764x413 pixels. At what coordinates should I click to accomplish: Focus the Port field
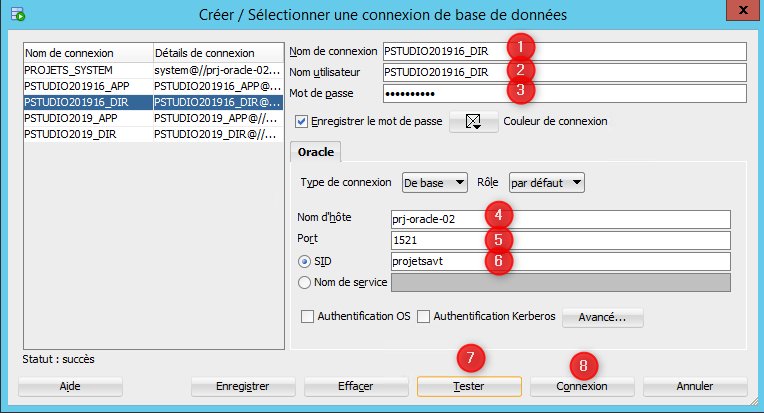560,240
